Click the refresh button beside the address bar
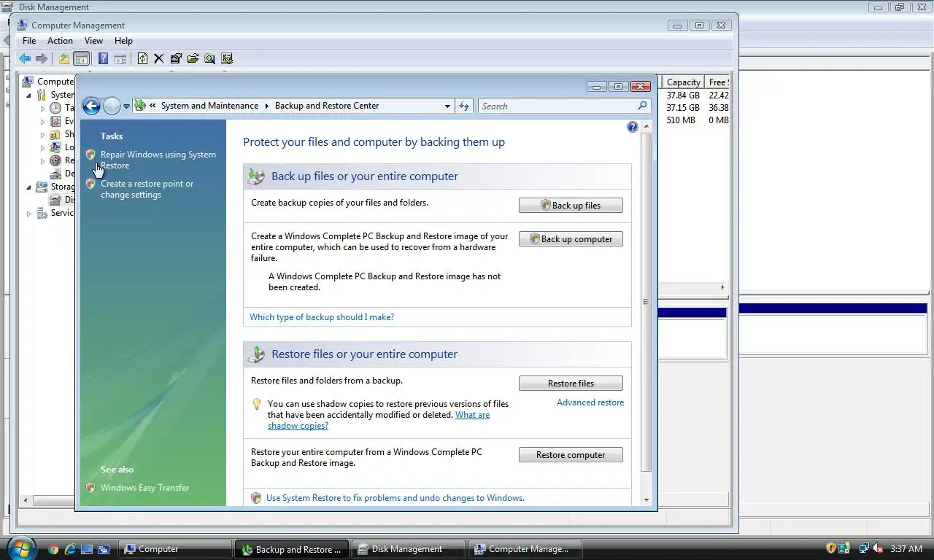 pyautogui.click(x=464, y=106)
